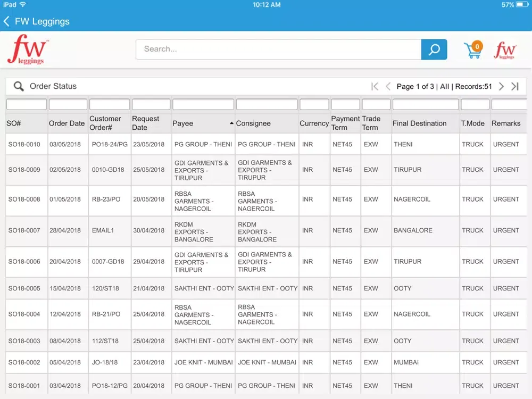The width and height of the screenshot is (532, 399).
Task: Click the Remarks filter box
Action: coord(509,104)
